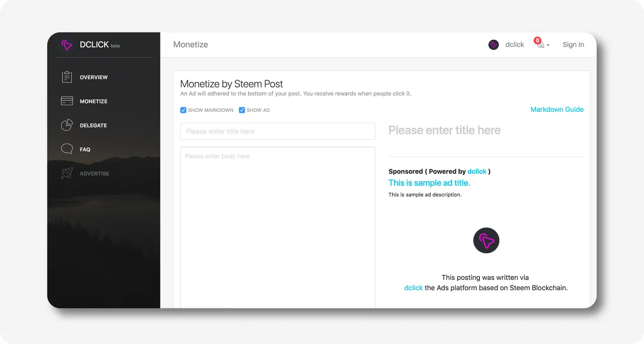Screen dimensions: 644x344
Task: Click the notification icon with red badge
Action: click(x=539, y=44)
